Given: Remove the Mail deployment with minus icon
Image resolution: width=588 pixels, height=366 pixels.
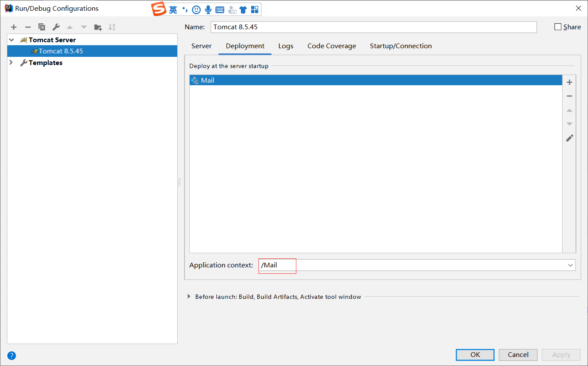Looking at the screenshot, I should coord(570,96).
